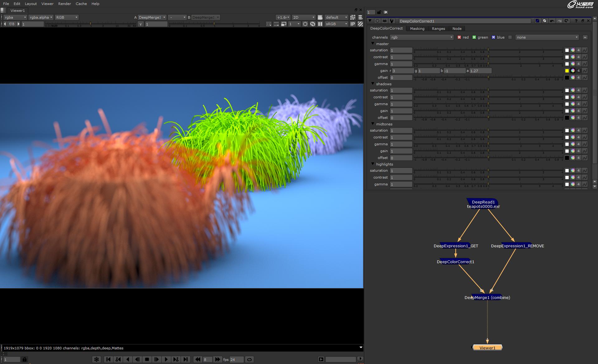Image resolution: width=598 pixels, height=364 pixels.
Task: Pause viewer updating with the pause icon
Action: (320, 24)
